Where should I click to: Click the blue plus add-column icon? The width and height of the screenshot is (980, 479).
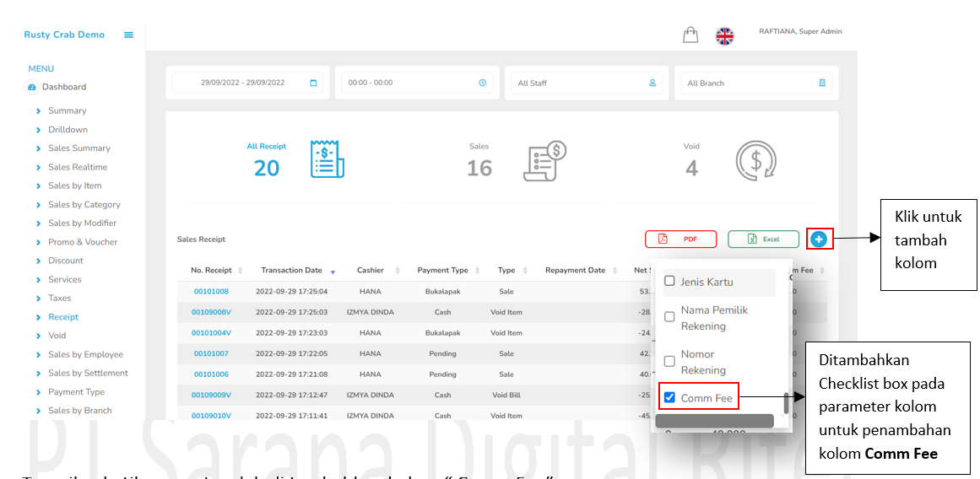(819, 239)
